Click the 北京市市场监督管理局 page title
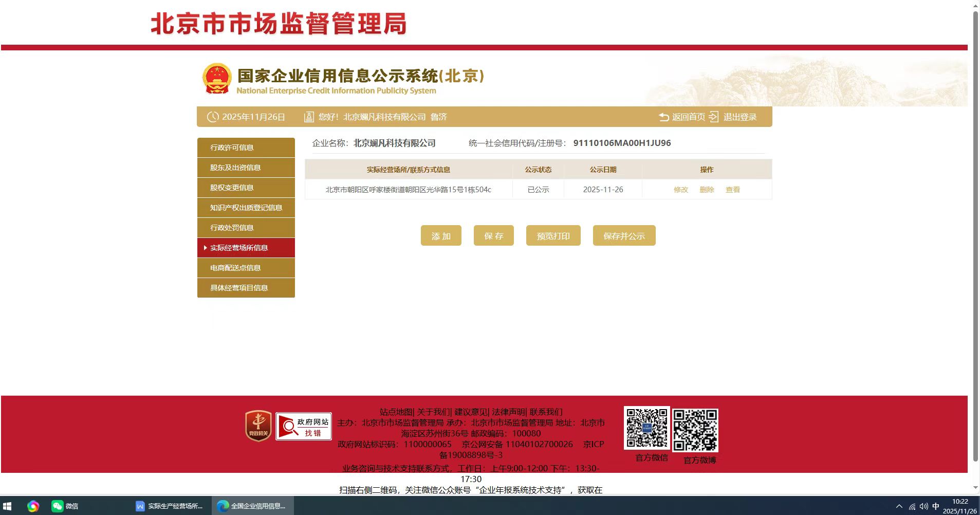The height and width of the screenshot is (515, 980). pyautogui.click(x=279, y=24)
